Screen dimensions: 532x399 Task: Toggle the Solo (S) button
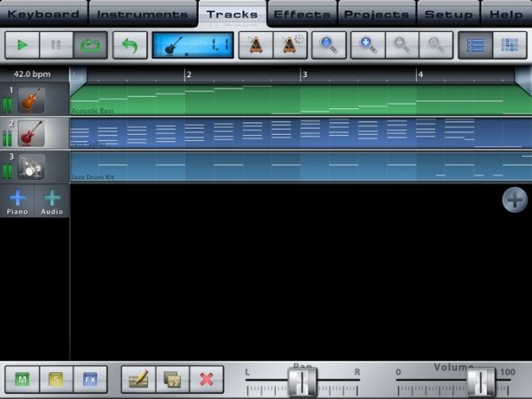[56, 379]
